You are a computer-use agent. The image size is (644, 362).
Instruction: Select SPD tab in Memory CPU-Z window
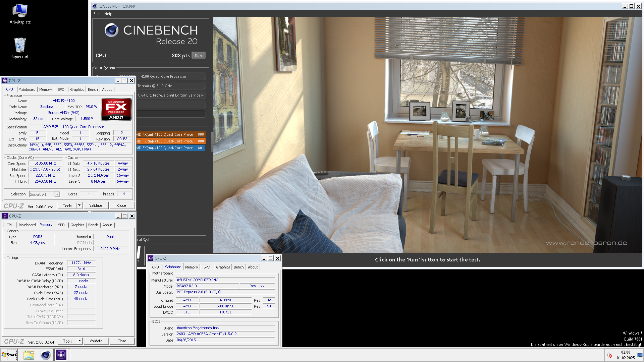point(61,225)
